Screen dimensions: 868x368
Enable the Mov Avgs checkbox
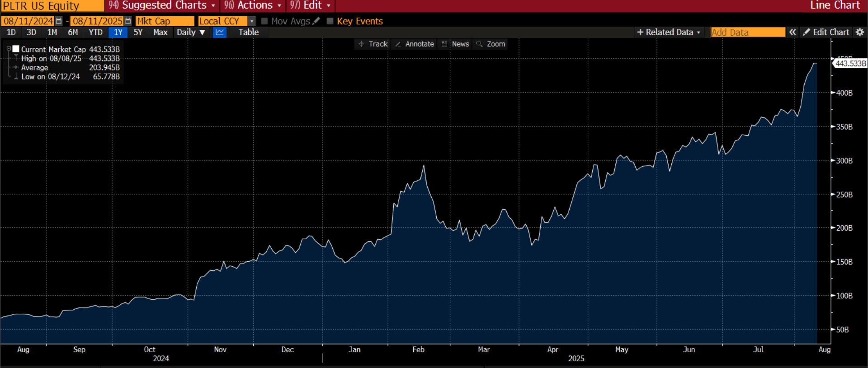coord(265,21)
